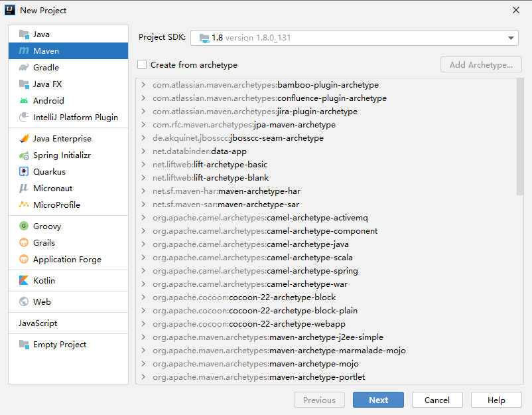Expand jpa-maven-archetype node
This screenshot has width=532, height=415.
[x=143, y=124]
